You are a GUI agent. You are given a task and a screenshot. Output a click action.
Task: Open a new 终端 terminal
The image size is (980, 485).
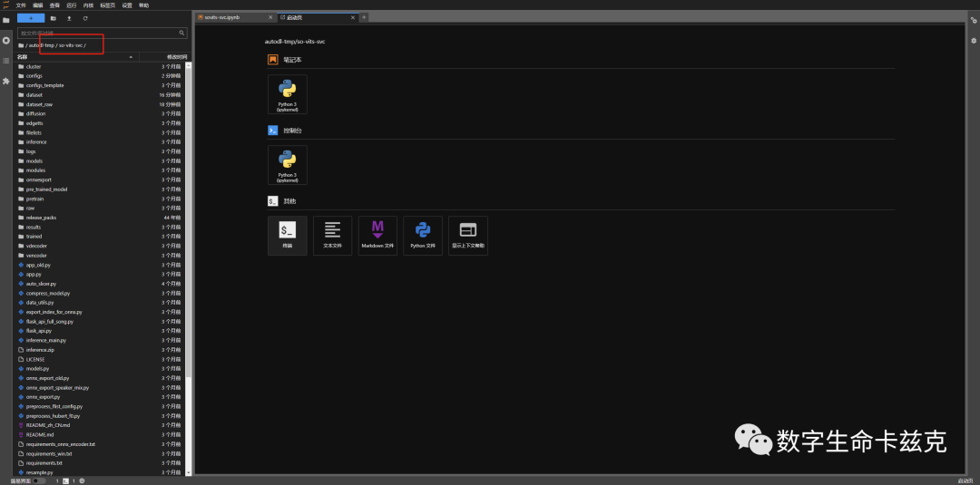click(288, 236)
